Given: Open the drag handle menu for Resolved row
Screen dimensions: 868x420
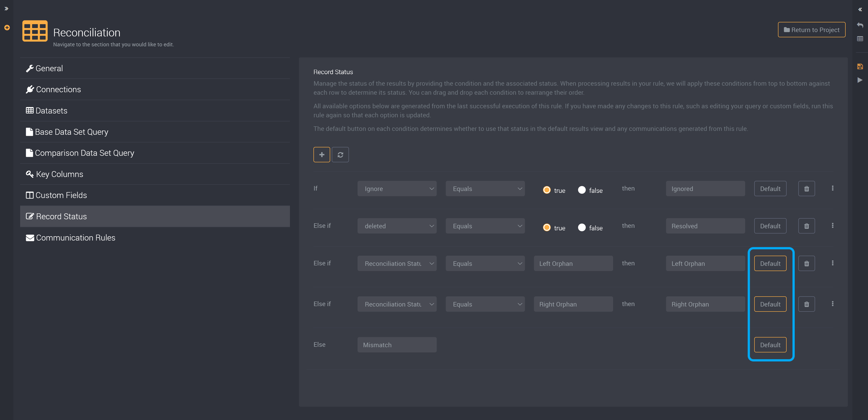Looking at the screenshot, I should click(832, 226).
